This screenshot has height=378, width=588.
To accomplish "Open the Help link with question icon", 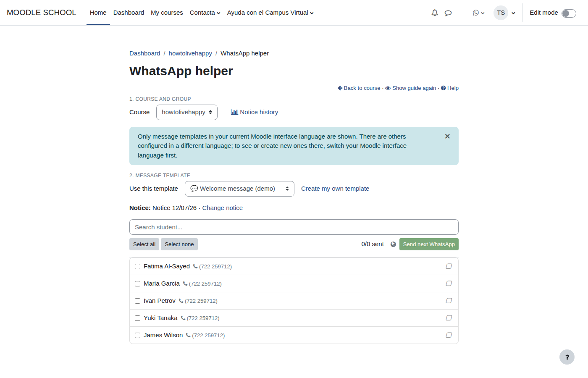I will pos(450,88).
